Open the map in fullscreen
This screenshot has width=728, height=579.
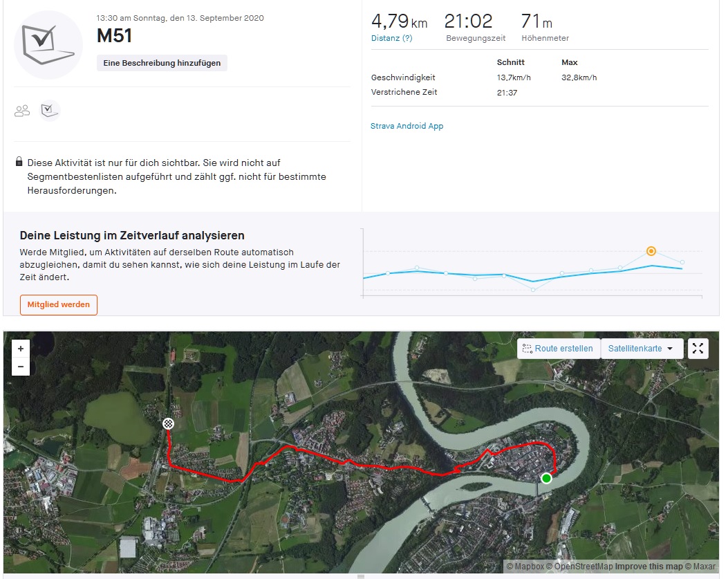[698, 349]
